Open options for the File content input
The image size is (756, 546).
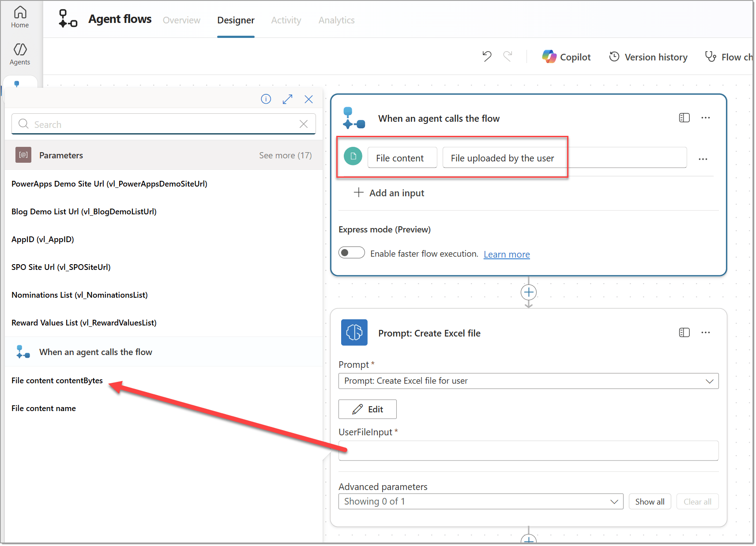(703, 159)
